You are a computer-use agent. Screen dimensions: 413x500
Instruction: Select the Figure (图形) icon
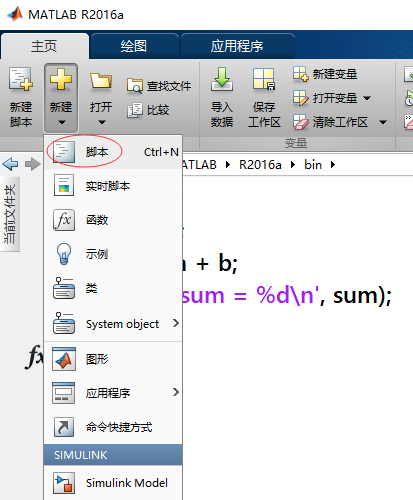click(x=64, y=359)
